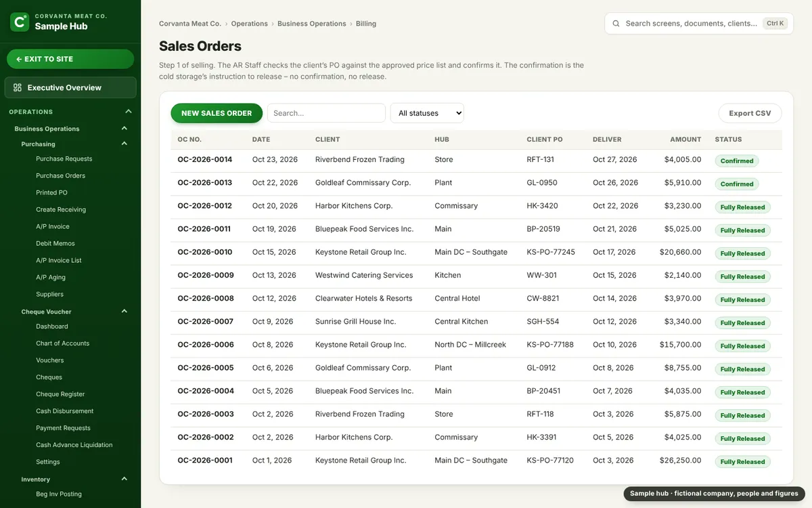Click the STATUS column header
812x508 pixels.
coord(729,140)
